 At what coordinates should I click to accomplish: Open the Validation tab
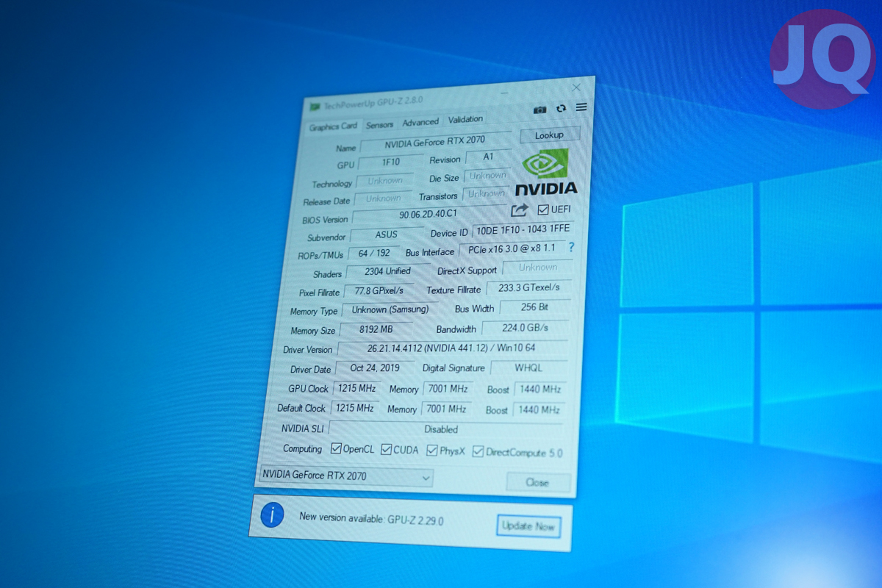465,119
